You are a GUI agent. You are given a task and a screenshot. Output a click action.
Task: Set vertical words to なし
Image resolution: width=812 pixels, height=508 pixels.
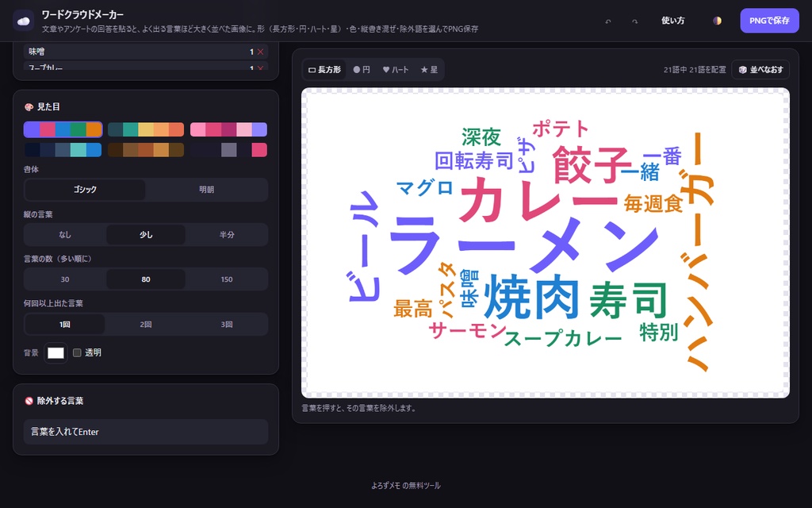pyautogui.click(x=65, y=235)
